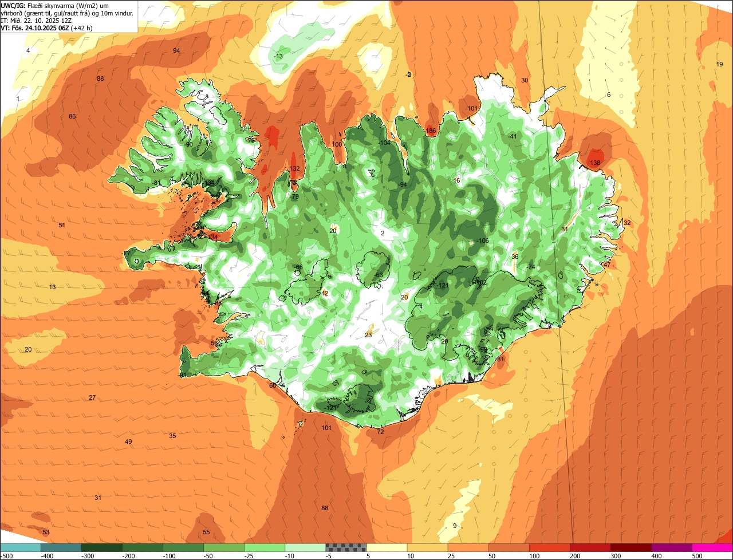
Task: Click the value -94 in the north-central highlands
Action: (x=403, y=184)
